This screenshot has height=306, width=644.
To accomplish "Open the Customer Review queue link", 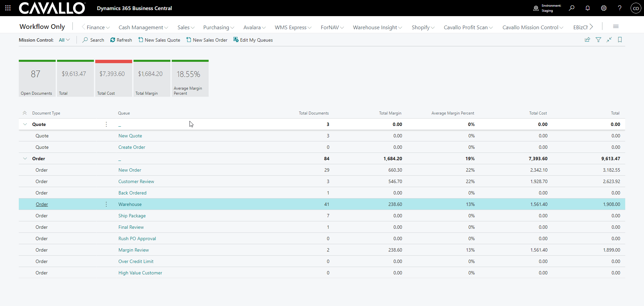I will [136, 181].
